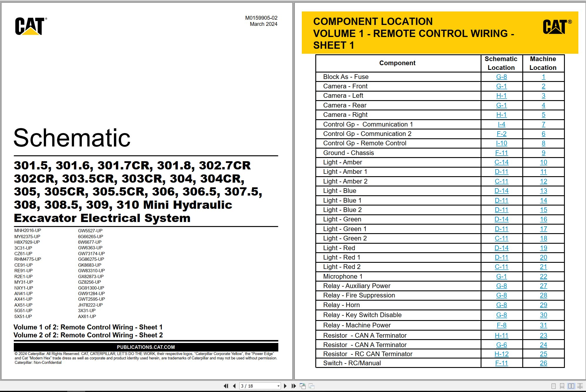The height and width of the screenshot is (392, 586).
Task: Open the page number dropdown arrow
Action: (x=278, y=386)
